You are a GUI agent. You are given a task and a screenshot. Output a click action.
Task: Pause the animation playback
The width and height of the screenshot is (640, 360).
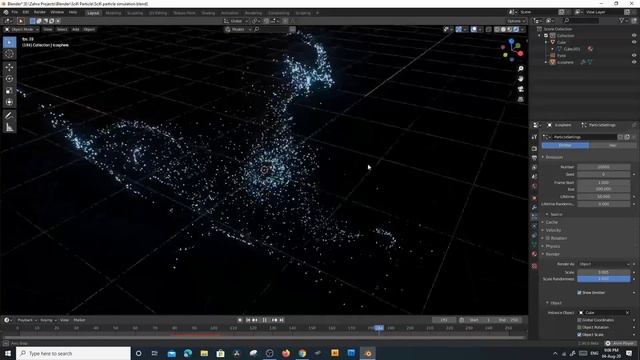click(x=265, y=320)
